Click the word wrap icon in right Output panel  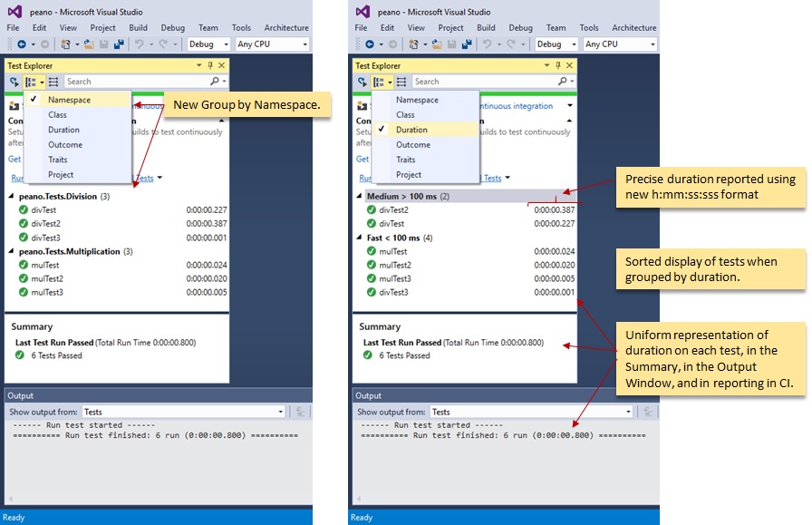(x=648, y=412)
